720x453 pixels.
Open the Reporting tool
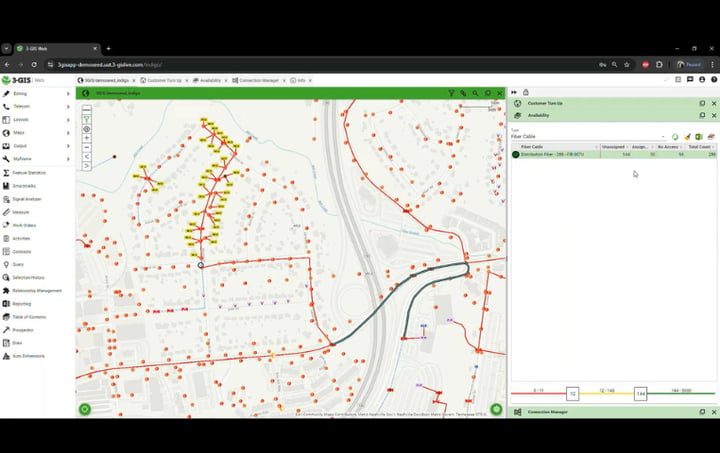21,304
